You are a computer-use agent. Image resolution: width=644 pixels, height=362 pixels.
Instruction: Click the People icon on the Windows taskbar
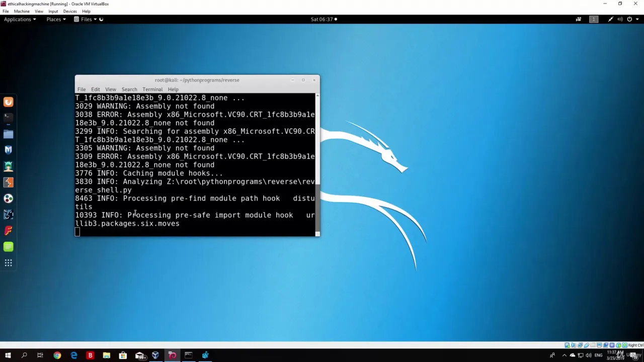552,355
